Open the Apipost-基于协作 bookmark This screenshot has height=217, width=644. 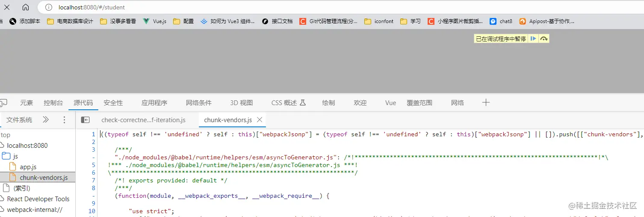point(547,21)
